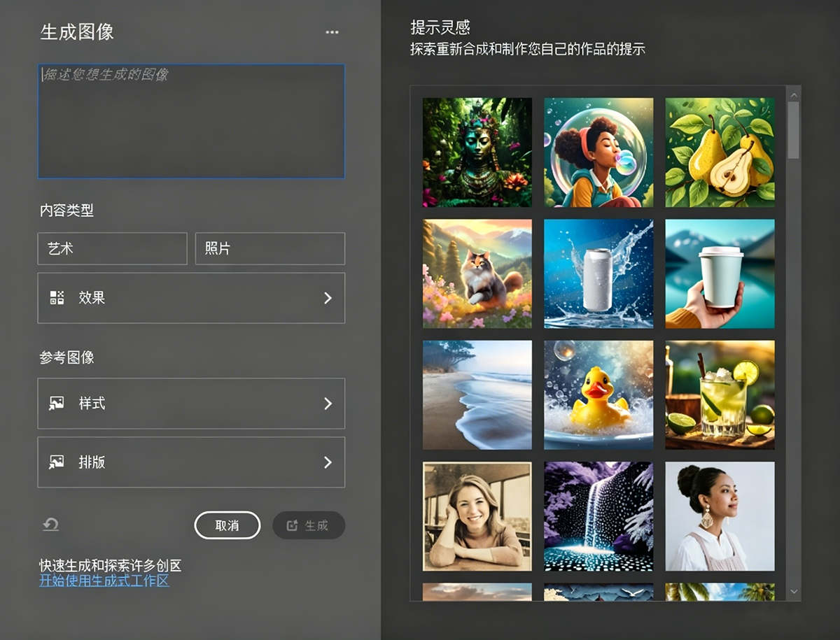Pick the fluffy cat in meadow thumbnail
The image size is (840, 640).
pyautogui.click(x=477, y=273)
